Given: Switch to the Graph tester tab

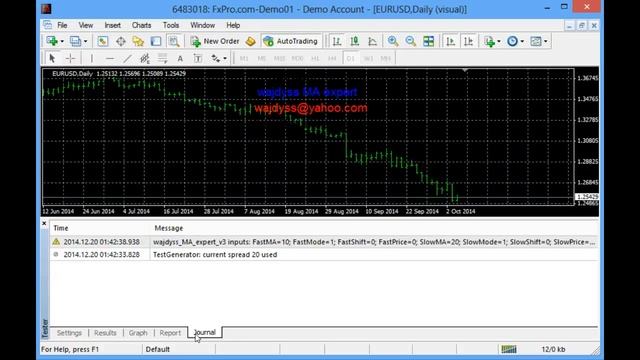Looking at the screenshot, I should (138, 333).
